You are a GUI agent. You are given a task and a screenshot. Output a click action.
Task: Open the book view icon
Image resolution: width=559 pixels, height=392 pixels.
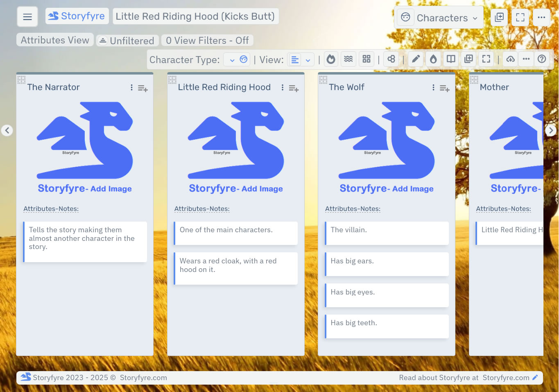450,59
